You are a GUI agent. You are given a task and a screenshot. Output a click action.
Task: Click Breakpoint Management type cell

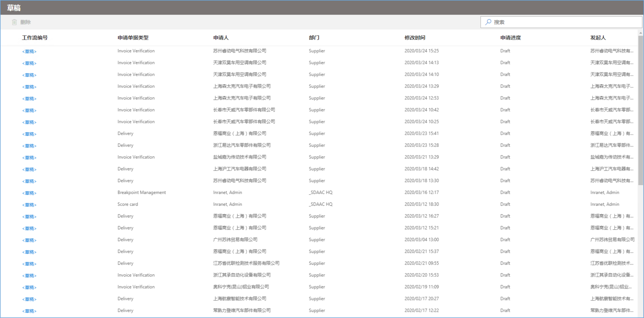tap(141, 192)
